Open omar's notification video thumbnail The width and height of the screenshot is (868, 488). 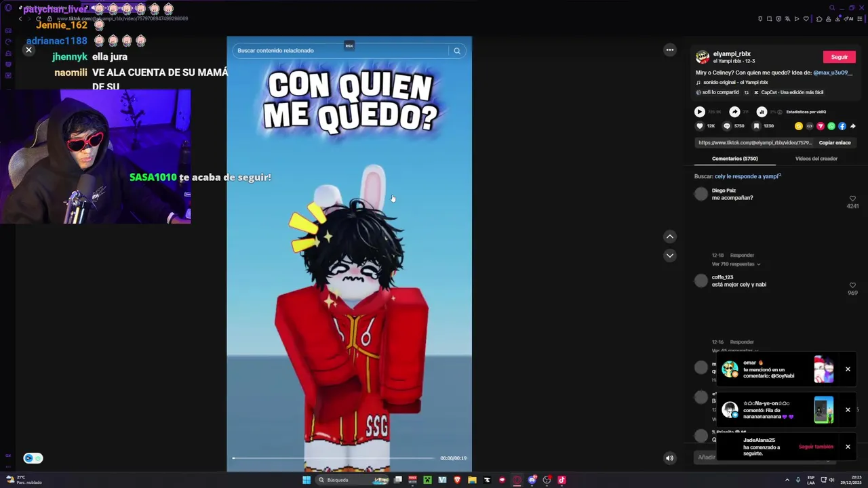point(824,369)
